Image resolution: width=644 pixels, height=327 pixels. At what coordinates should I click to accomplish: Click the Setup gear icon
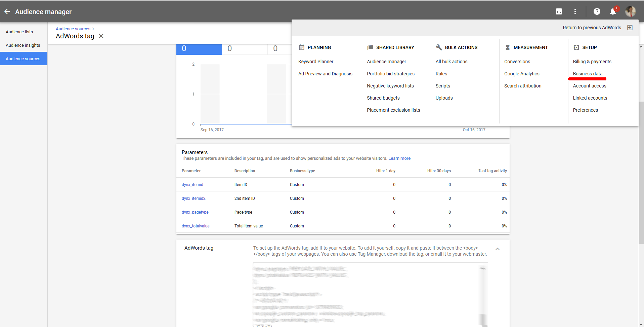575,47
